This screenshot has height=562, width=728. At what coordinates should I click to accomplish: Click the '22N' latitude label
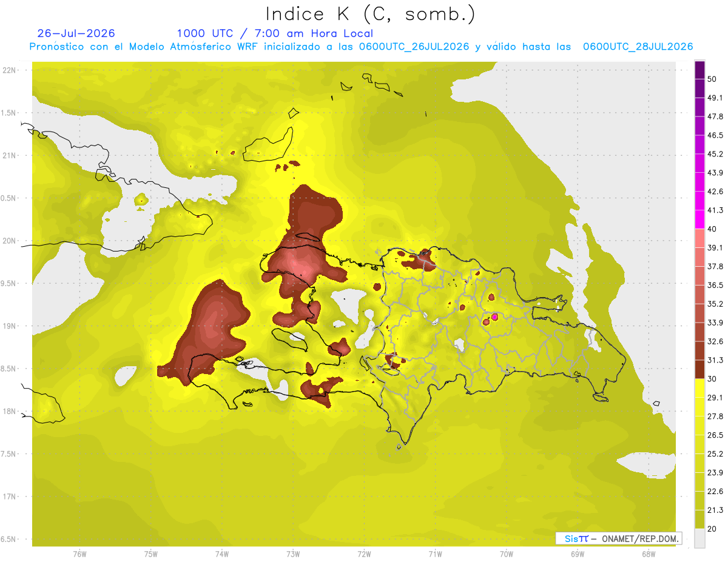[9, 70]
